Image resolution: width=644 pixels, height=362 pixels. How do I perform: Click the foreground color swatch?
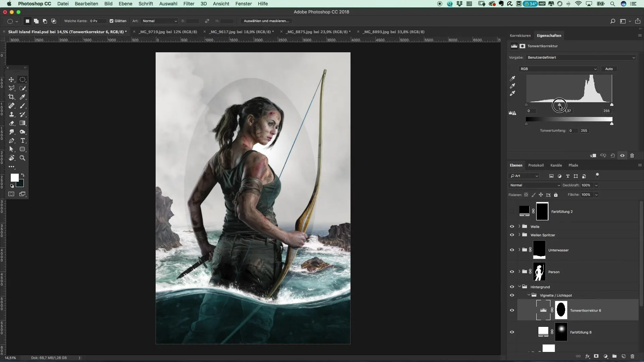[x=14, y=178]
